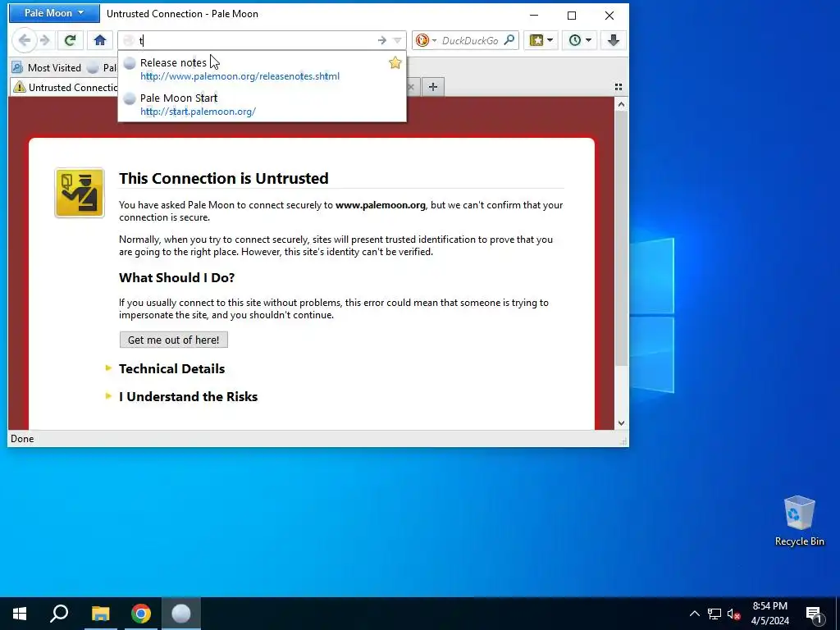
Task: Open the notifications action center
Action: pyautogui.click(x=815, y=614)
